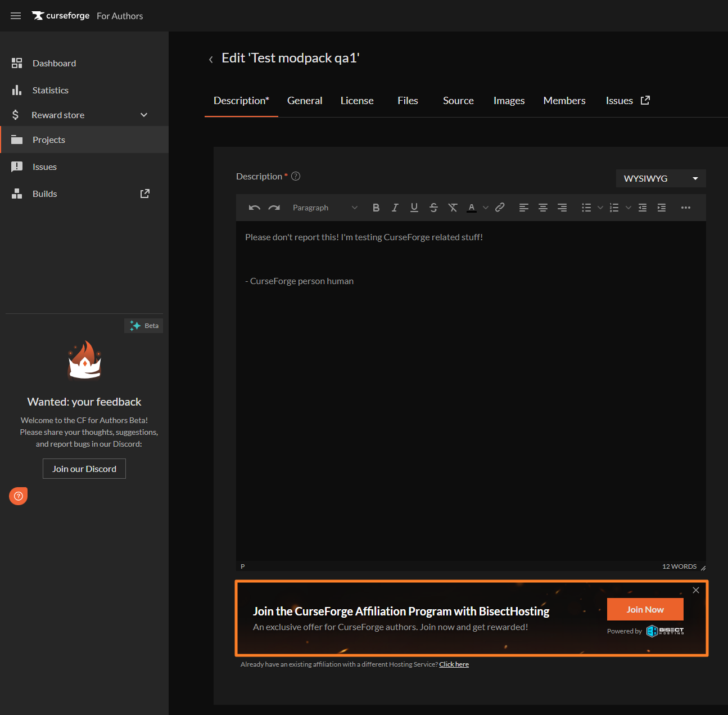Screen dimensions: 728x715
Task: Click the CurseForge logo
Action: click(61, 16)
